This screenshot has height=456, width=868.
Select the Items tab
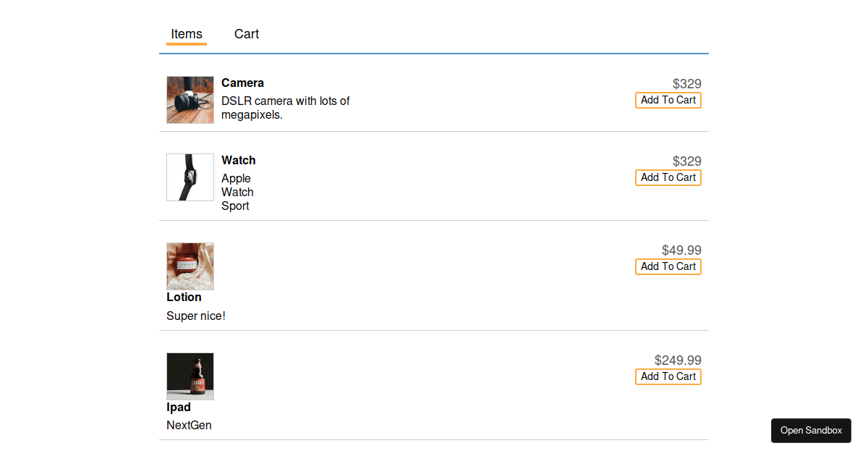pyautogui.click(x=186, y=33)
